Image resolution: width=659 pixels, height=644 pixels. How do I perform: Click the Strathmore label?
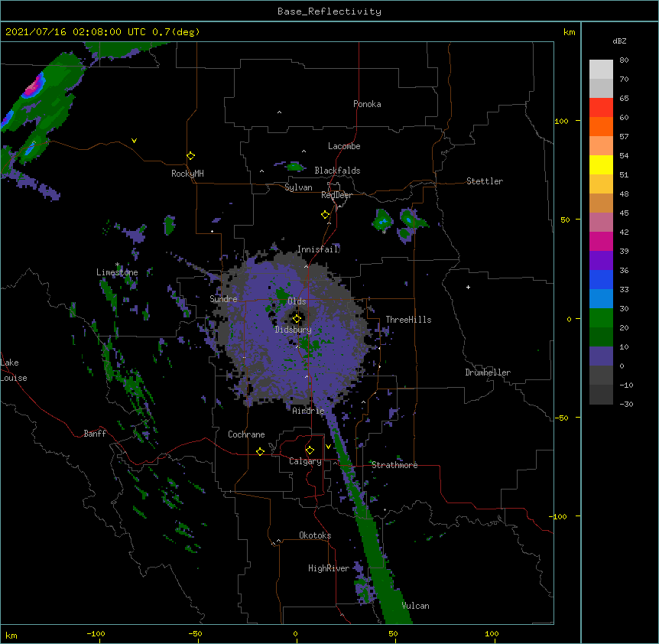point(394,465)
